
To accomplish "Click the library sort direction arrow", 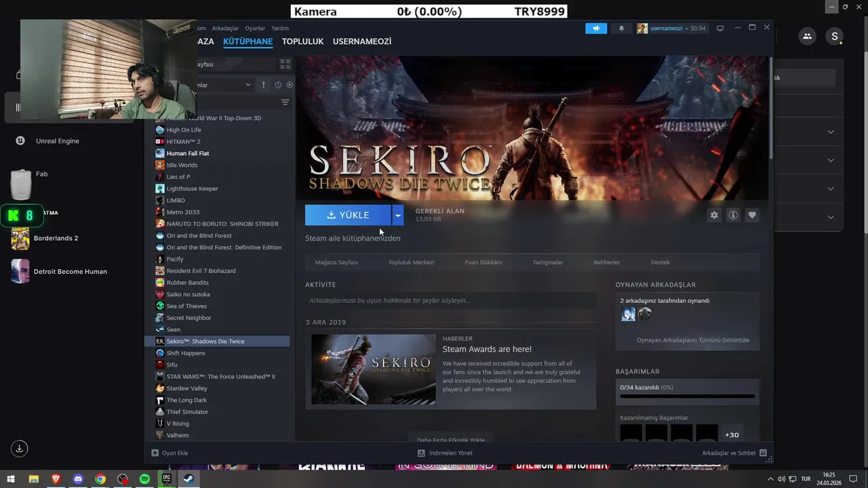I will point(264,85).
